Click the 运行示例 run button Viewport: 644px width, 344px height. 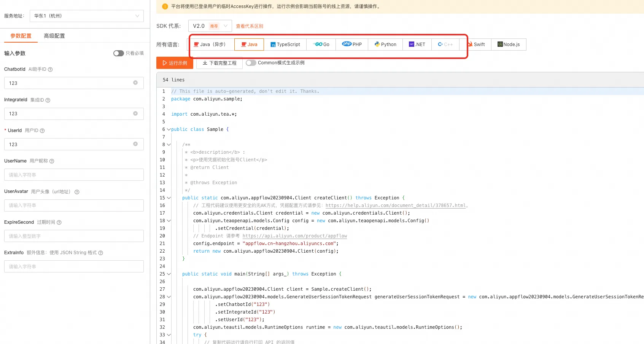point(175,63)
